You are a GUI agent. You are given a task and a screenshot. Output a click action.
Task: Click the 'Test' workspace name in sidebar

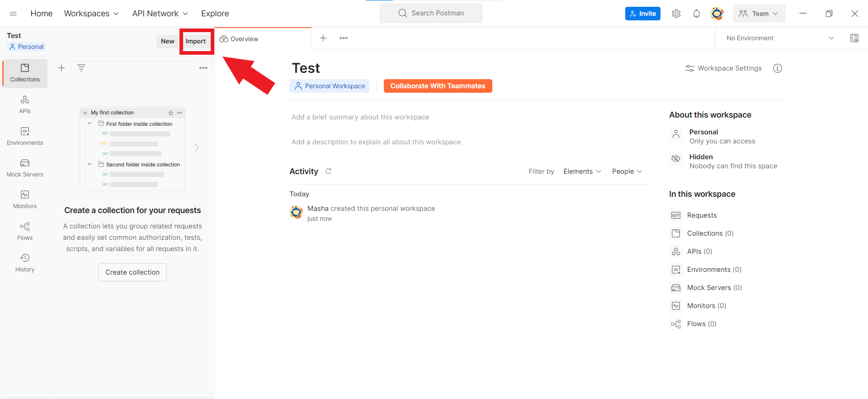tap(14, 36)
